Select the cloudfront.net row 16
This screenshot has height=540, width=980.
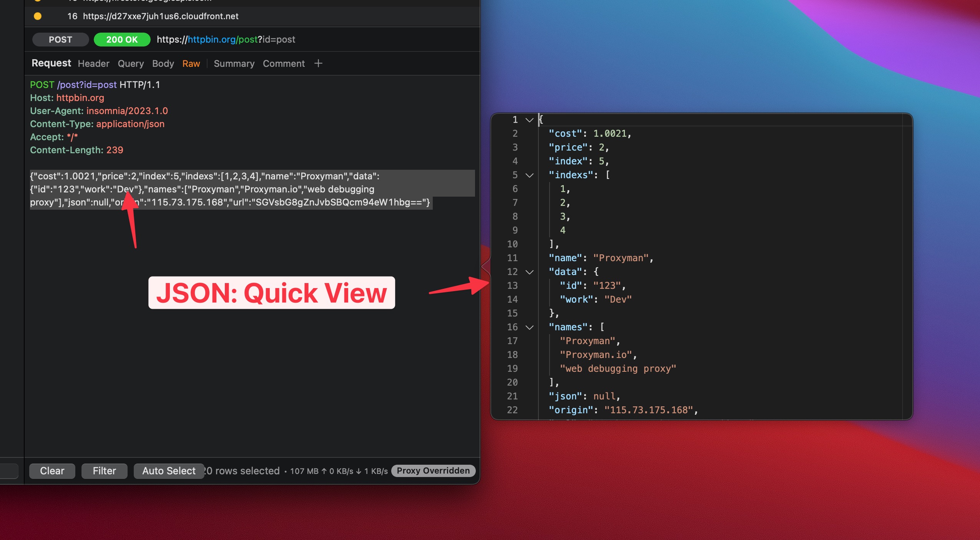pos(252,16)
